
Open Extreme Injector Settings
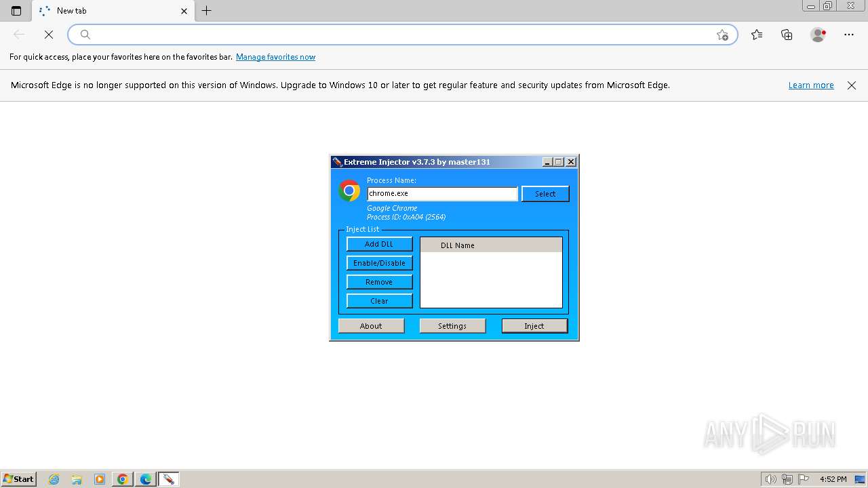click(452, 326)
